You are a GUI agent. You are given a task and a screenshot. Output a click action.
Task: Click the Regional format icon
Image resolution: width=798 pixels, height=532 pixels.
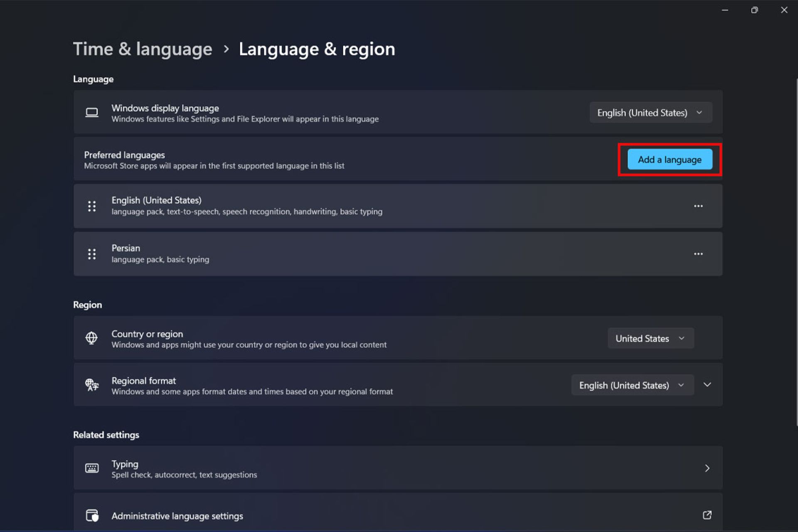coord(92,385)
